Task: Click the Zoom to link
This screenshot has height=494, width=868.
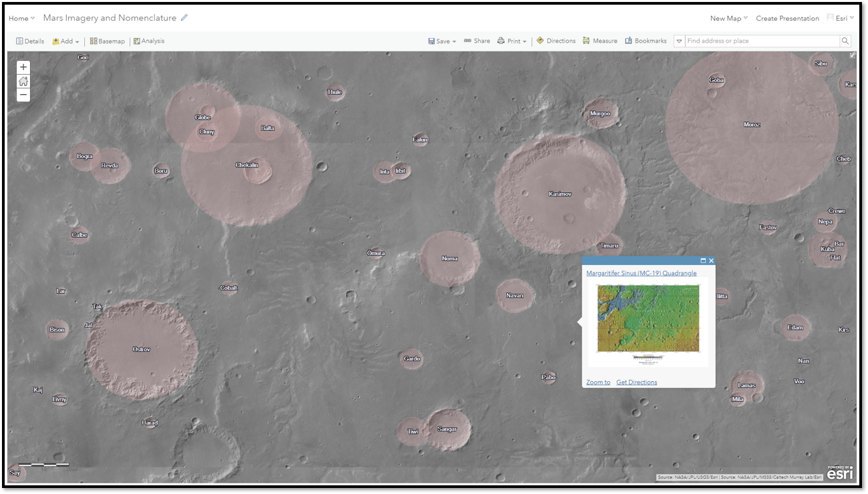Action: pyautogui.click(x=598, y=382)
